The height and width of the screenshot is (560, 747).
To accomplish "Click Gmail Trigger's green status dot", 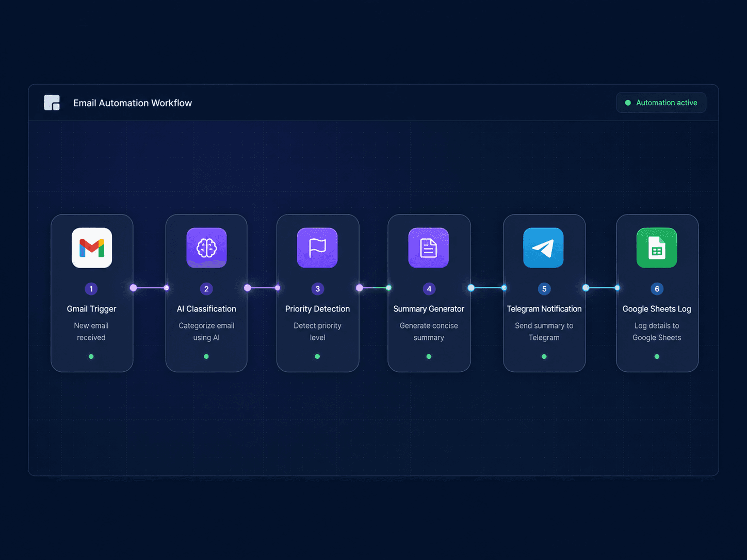I will point(91,356).
